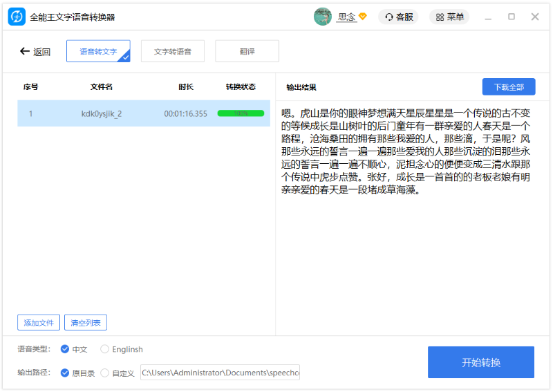The image size is (553, 392).
Task: Open the 菜单 menu grid button
Action: tap(449, 17)
